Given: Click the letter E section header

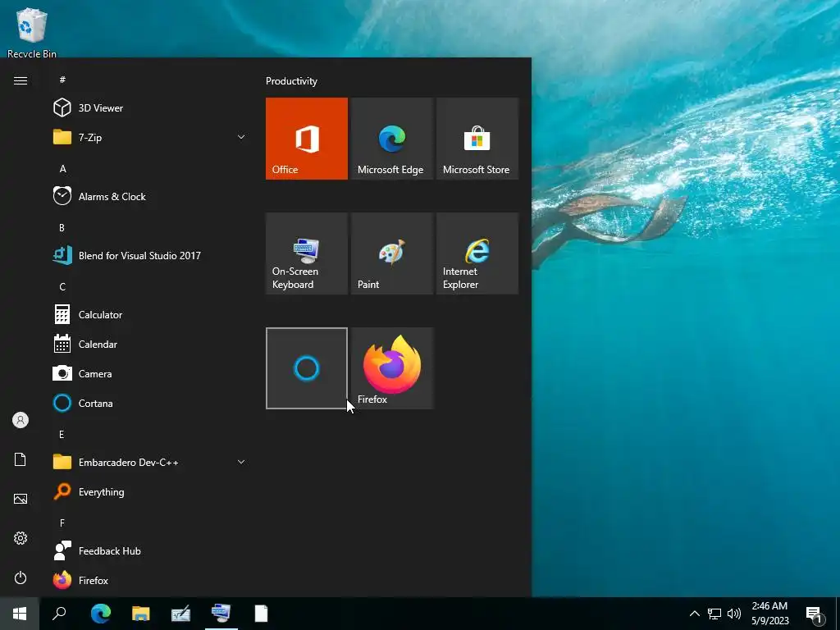Looking at the screenshot, I should (62, 435).
